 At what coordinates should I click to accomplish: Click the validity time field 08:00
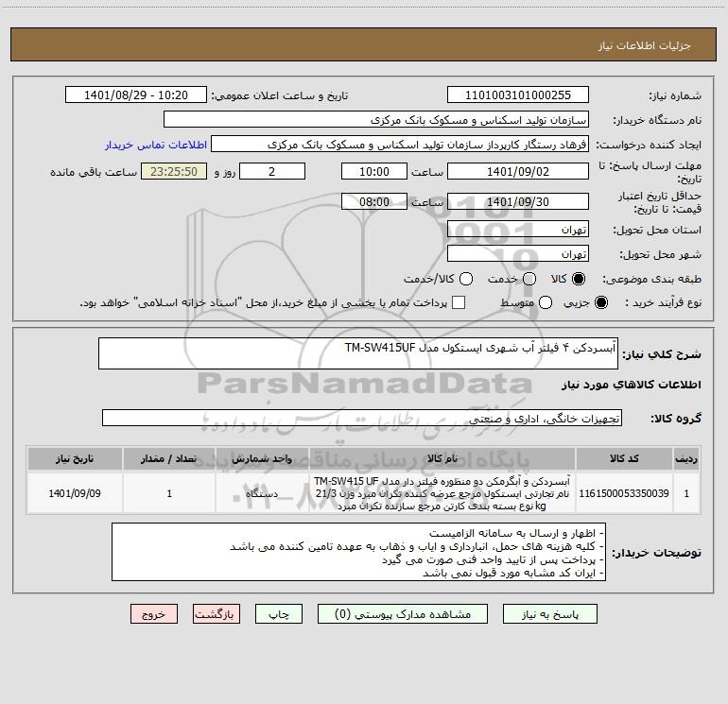coord(374,201)
